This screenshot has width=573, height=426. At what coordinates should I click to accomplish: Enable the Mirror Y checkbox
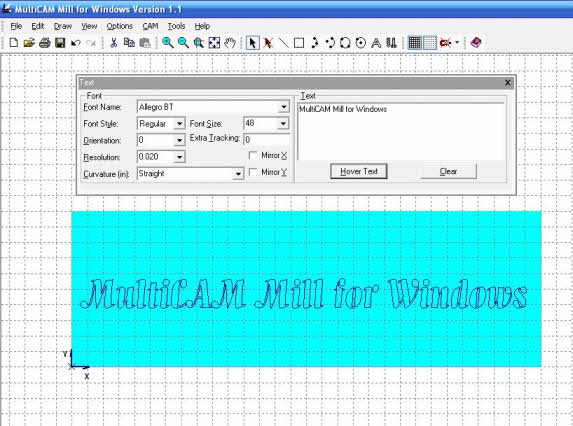coord(253,172)
